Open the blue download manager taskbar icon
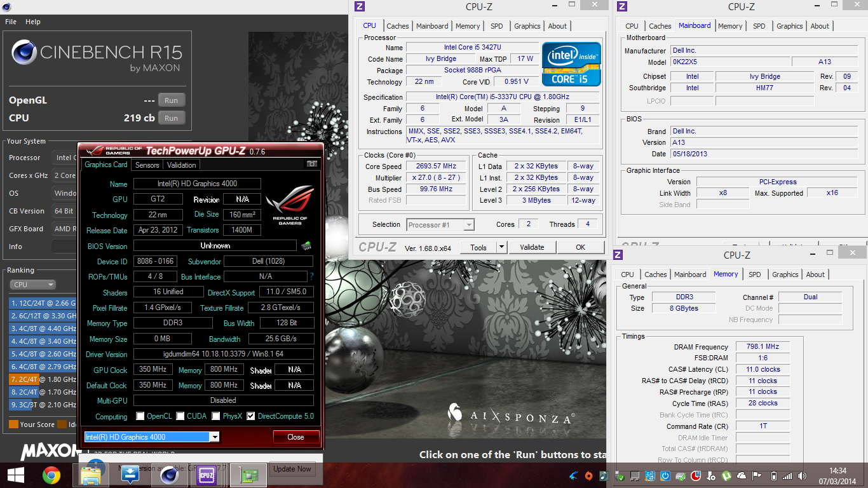This screenshot has width=868, height=488. [x=130, y=475]
